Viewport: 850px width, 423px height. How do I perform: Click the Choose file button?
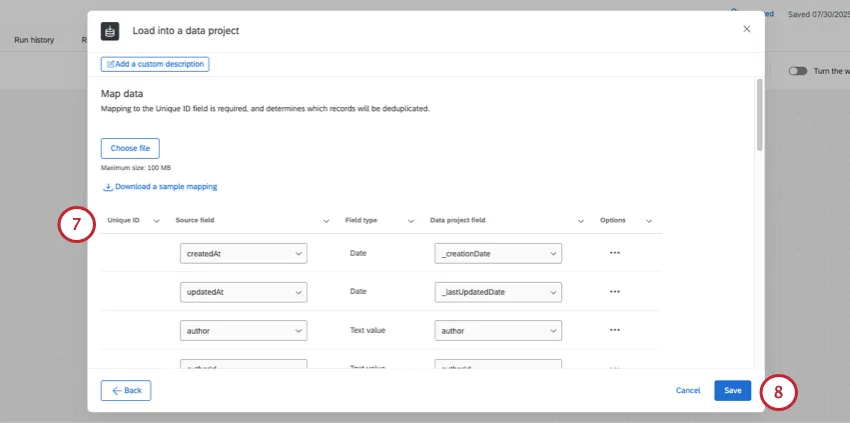[x=130, y=148]
